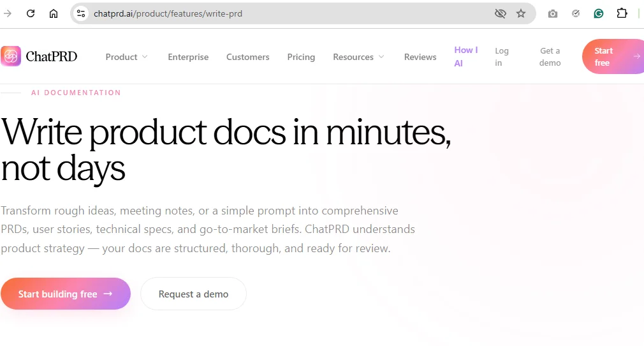644x346 pixels.
Task: Click the AI DOCUMENTATION label
Action: 76,93
